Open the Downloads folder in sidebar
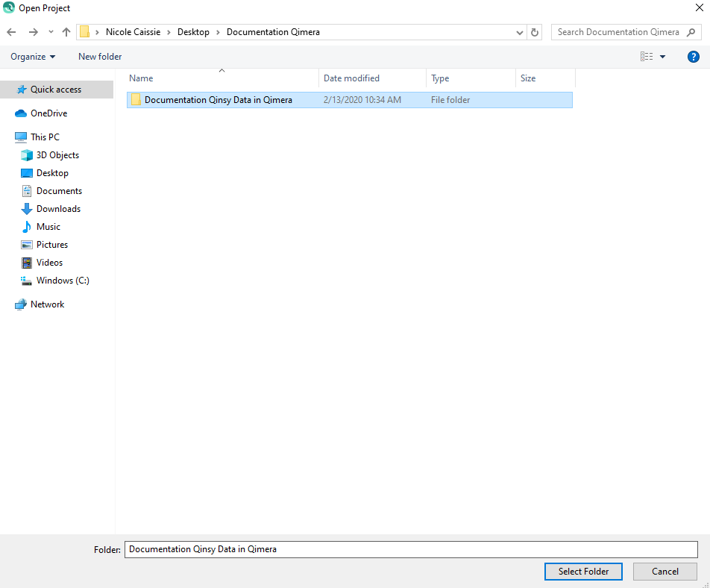The image size is (710, 588). (51, 209)
